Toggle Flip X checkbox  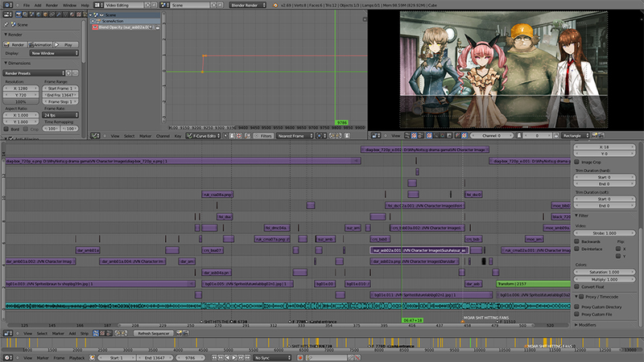pos(618,249)
